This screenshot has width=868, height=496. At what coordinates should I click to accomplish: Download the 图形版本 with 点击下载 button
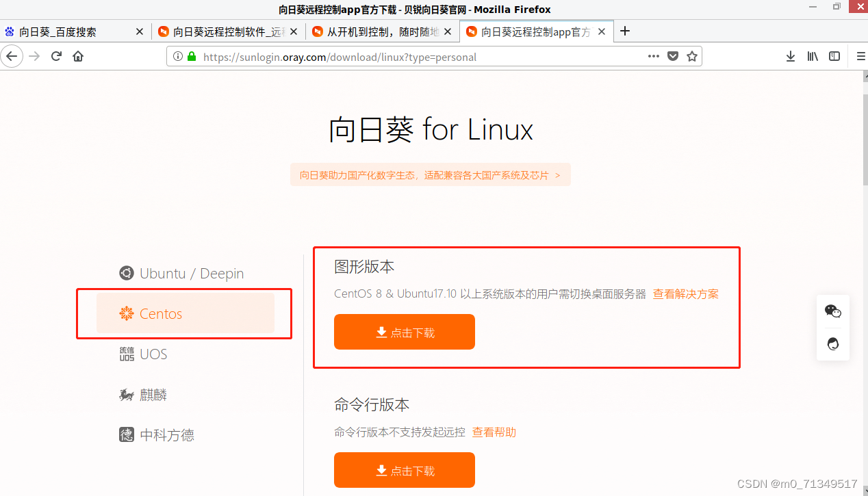404,332
